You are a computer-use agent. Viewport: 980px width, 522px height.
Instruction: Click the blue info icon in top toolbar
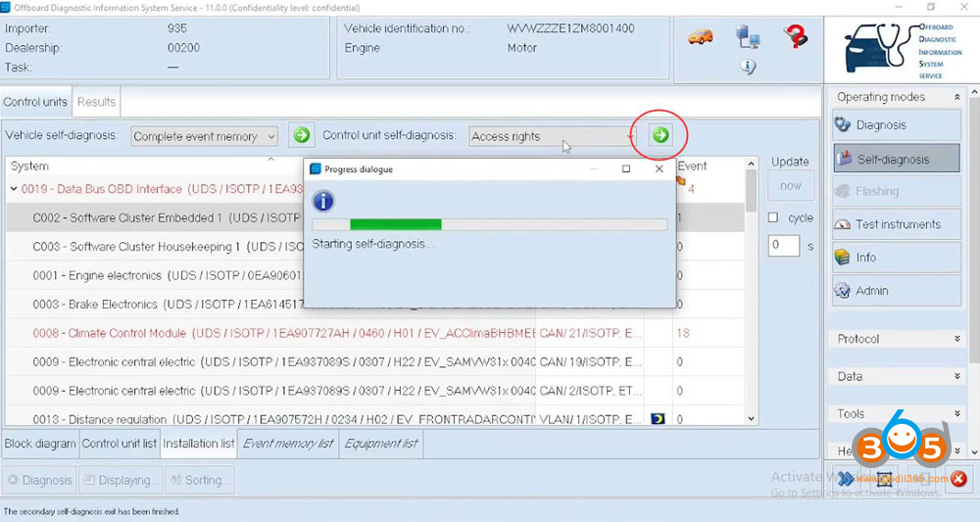coord(748,67)
